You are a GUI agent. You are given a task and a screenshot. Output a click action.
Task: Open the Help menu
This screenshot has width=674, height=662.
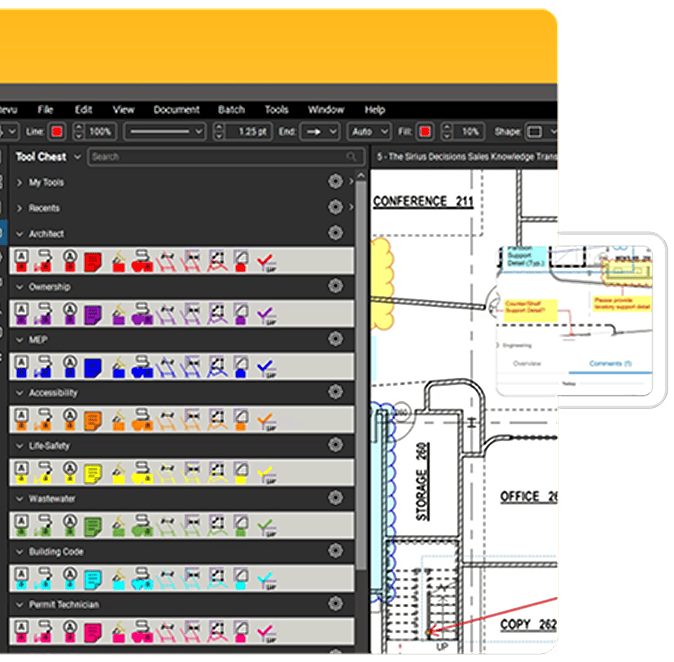[x=375, y=110]
